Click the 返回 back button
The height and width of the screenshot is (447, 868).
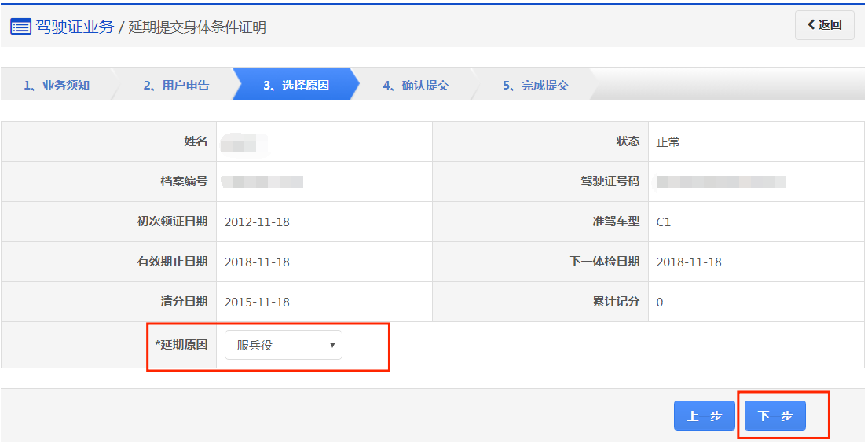coord(824,25)
